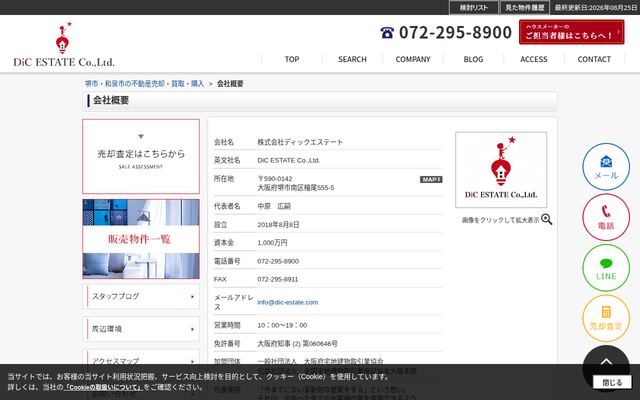640x400 pixels.
Task: Go to TOP menu item
Action: coord(292,59)
